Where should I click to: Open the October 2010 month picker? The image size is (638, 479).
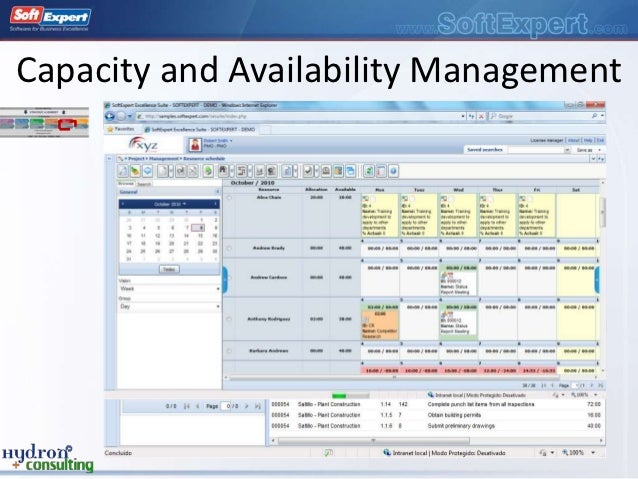(169, 204)
